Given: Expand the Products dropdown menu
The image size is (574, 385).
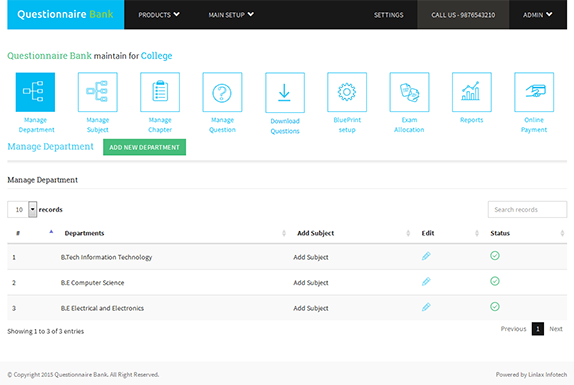Looking at the screenshot, I should 159,15.
